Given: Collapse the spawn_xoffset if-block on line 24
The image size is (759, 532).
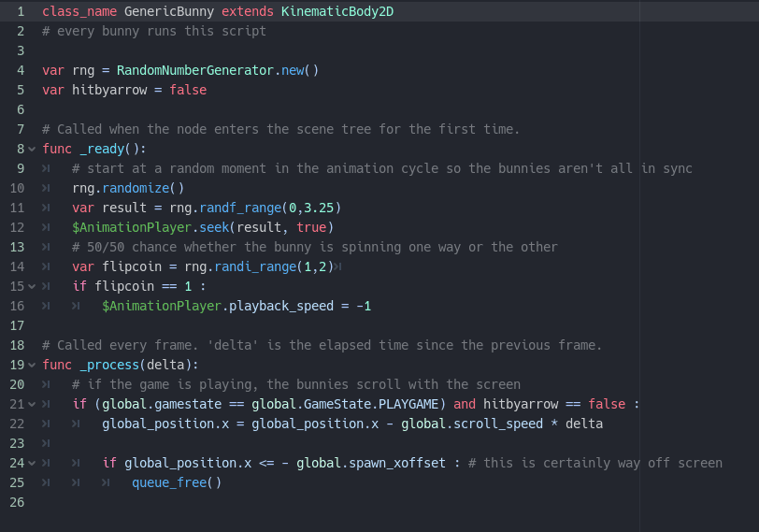Looking at the screenshot, I should pos(32,463).
